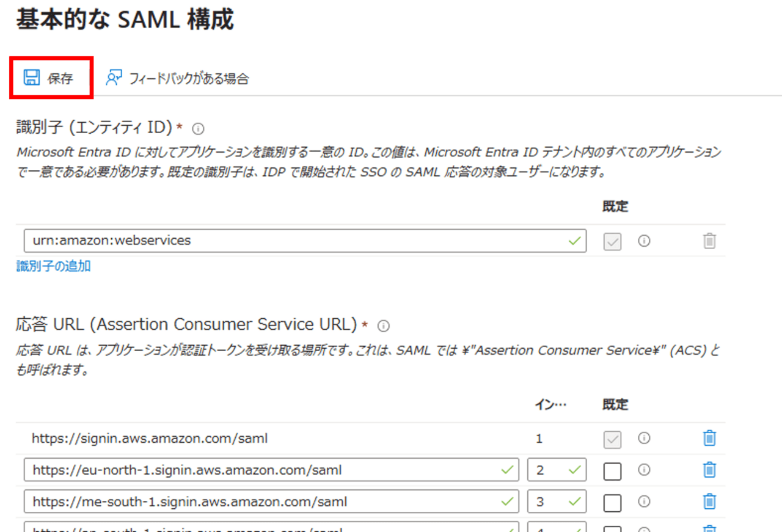The height and width of the screenshot is (532, 782).
Task: Click 識別子の追加 link
Action: 54,266
